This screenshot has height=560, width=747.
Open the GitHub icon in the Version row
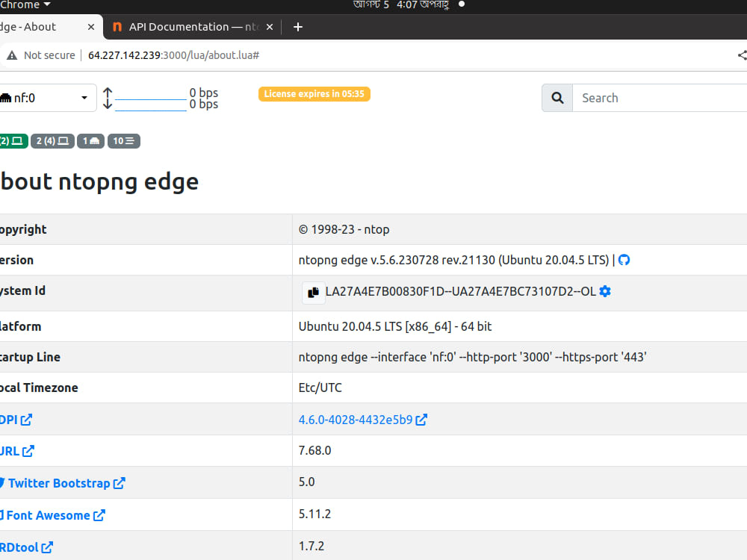coord(624,260)
